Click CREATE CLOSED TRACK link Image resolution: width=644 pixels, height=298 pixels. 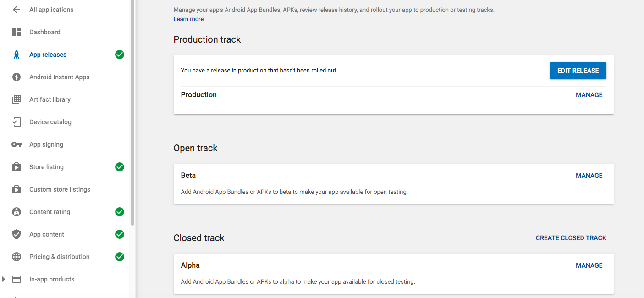[571, 238]
